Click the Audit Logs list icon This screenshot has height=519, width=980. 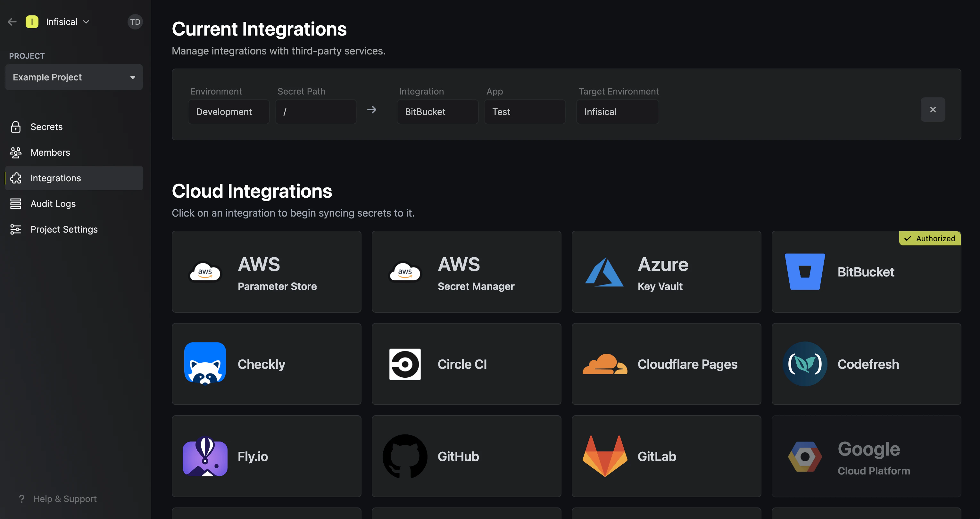point(16,204)
